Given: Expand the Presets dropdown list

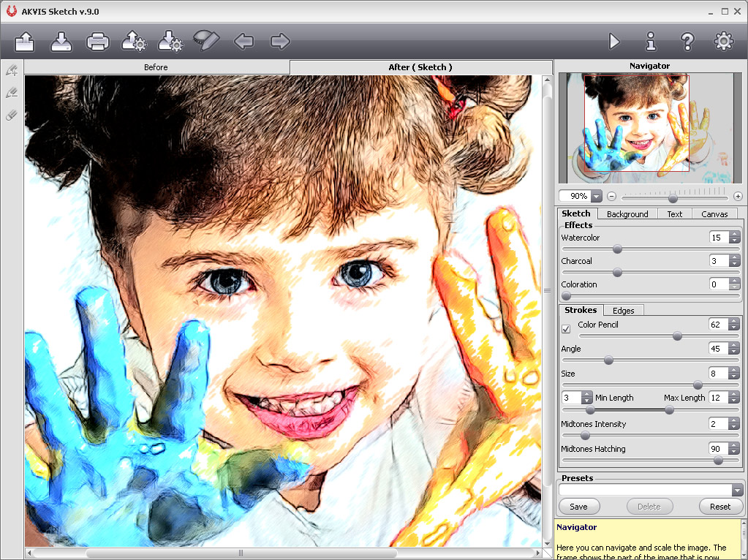Looking at the screenshot, I should click(737, 491).
